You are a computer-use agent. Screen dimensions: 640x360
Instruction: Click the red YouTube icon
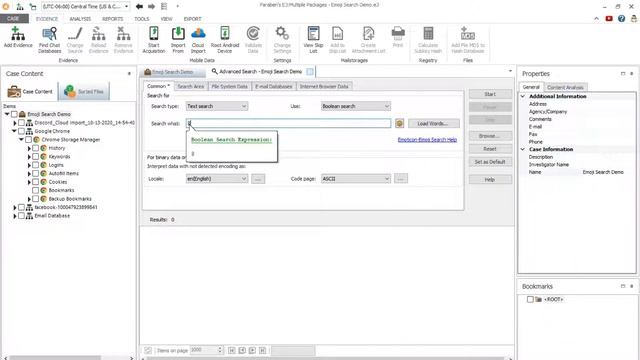pyautogui.click(x=609, y=19)
